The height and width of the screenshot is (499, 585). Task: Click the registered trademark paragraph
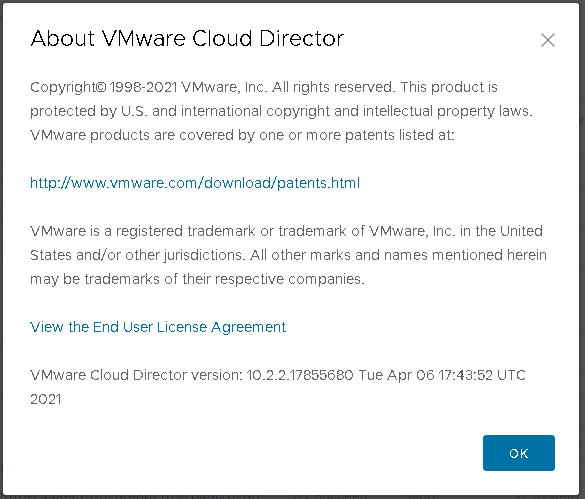(x=288, y=255)
